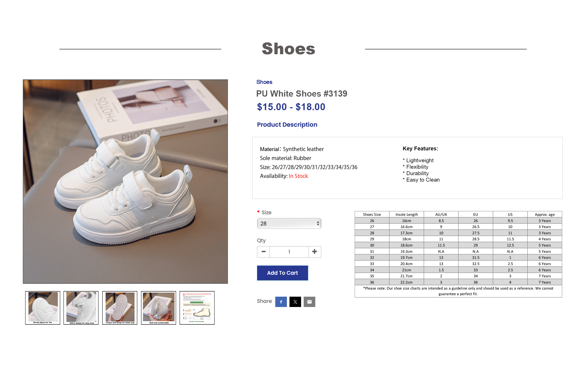This screenshot has height=381, width=588.
Task: Share product on Facebook
Action: (281, 302)
